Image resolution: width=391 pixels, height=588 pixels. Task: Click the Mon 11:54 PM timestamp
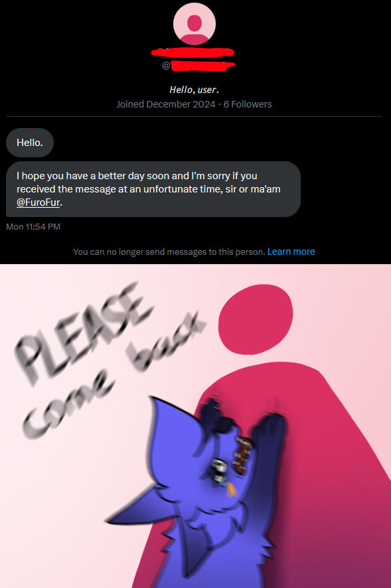[x=33, y=226]
